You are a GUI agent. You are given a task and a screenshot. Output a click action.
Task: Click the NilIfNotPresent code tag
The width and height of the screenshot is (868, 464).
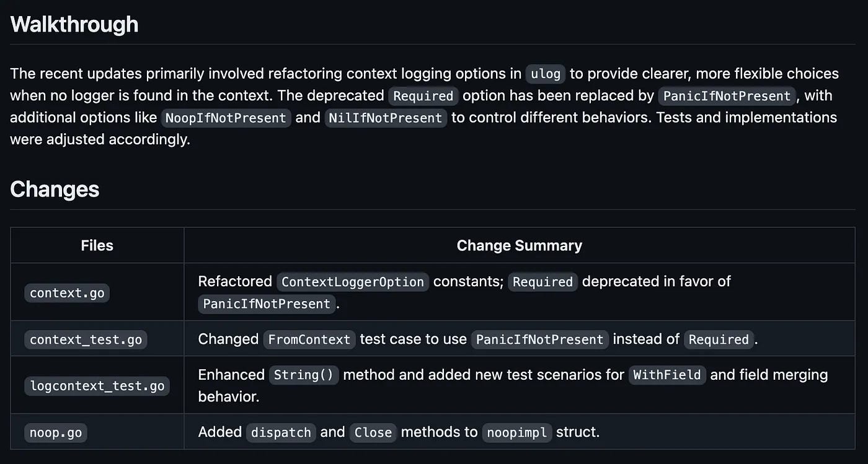pos(386,118)
